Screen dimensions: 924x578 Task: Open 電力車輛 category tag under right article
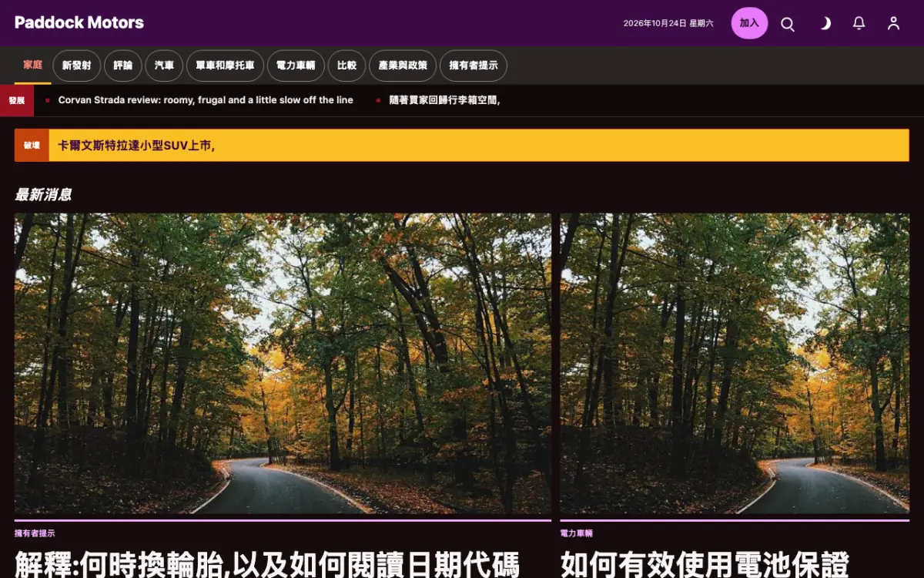click(577, 533)
